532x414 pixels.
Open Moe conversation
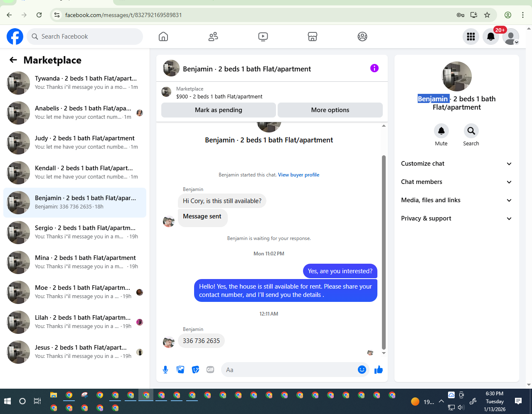pos(75,292)
